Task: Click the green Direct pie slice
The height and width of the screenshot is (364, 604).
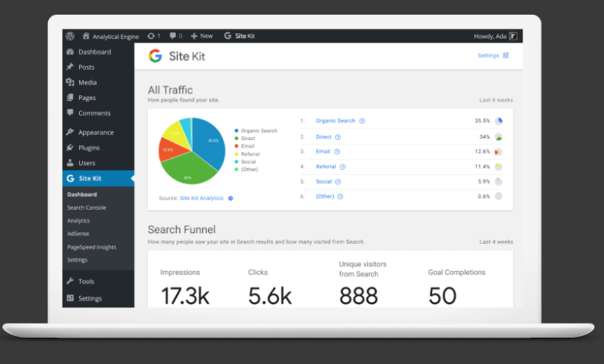Action: tap(189, 170)
